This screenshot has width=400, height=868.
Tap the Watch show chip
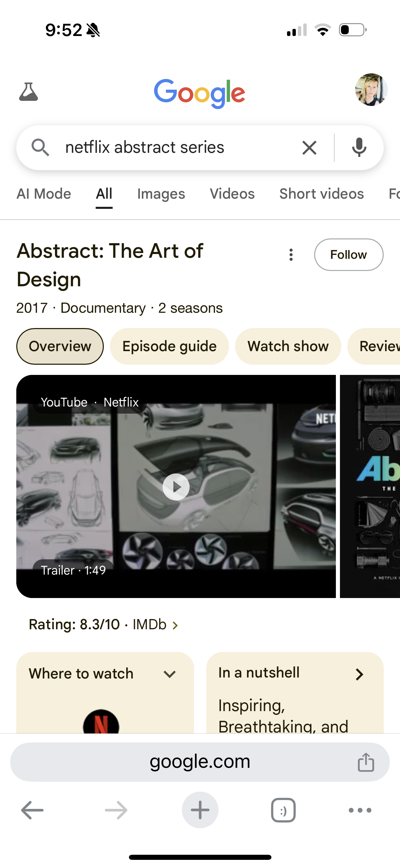[288, 346]
